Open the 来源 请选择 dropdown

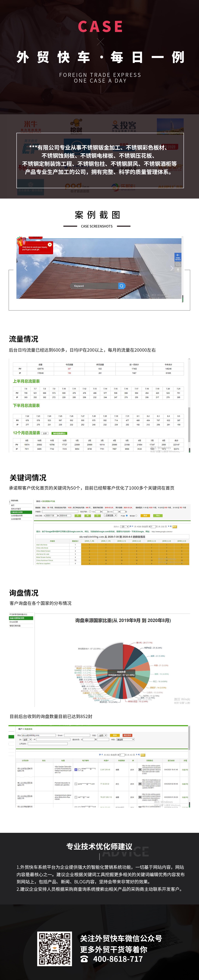[x=125, y=740]
